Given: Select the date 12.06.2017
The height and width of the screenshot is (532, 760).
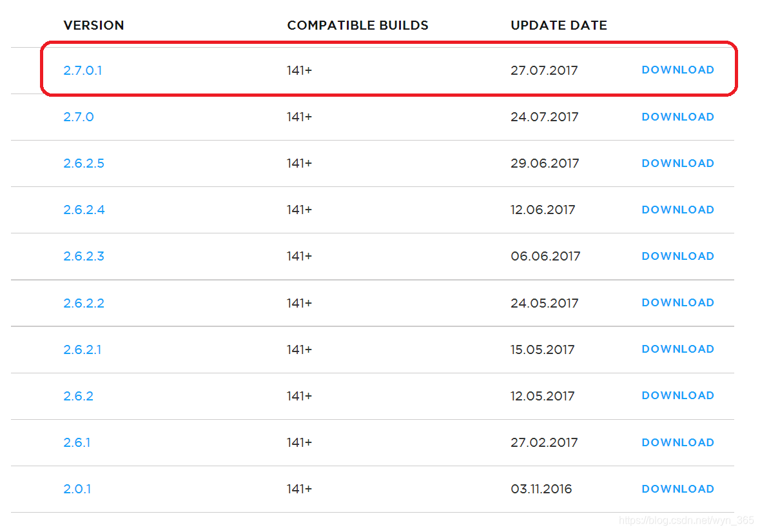Looking at the screenshot, I should pyautogui.click(x=543, y=210).
